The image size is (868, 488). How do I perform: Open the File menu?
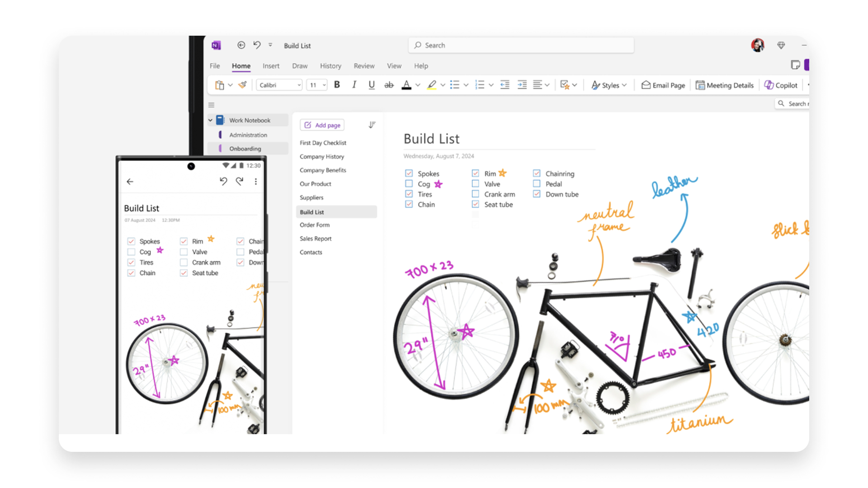215,66
